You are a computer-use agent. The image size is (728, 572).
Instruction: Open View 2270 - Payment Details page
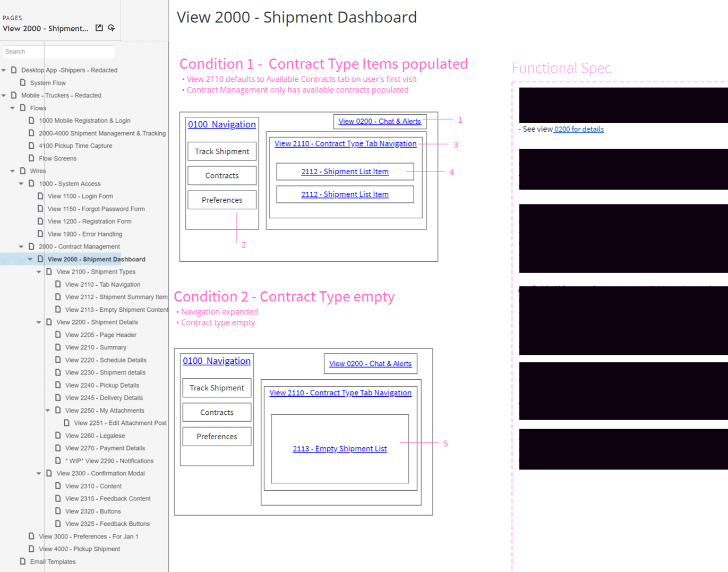105,448
